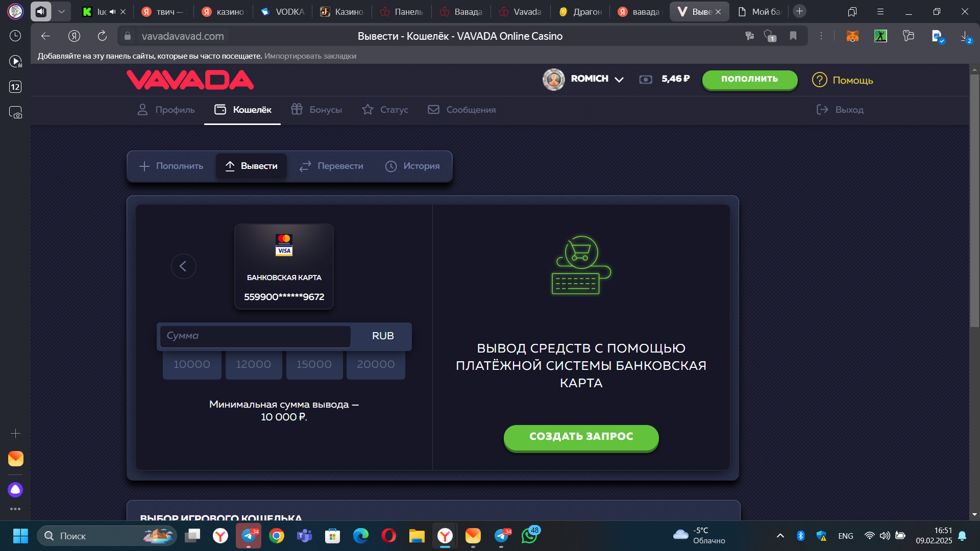
Task: Click the VAVADA logo
Action: (x=190, y=80)
